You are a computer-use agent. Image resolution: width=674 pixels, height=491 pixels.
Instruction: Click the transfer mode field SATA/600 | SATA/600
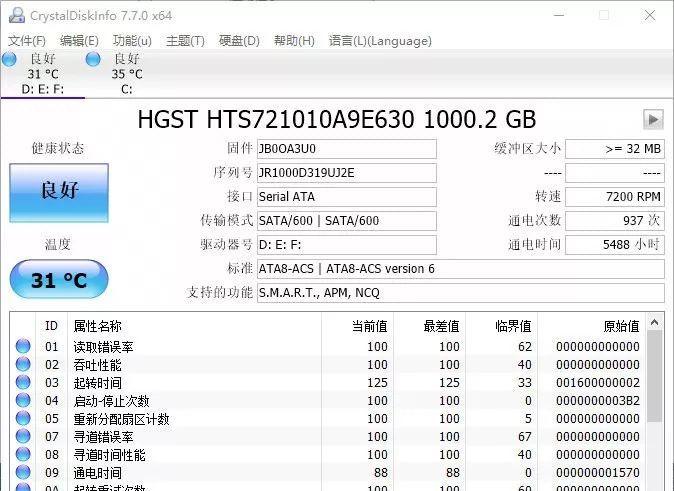click(347, 221)
